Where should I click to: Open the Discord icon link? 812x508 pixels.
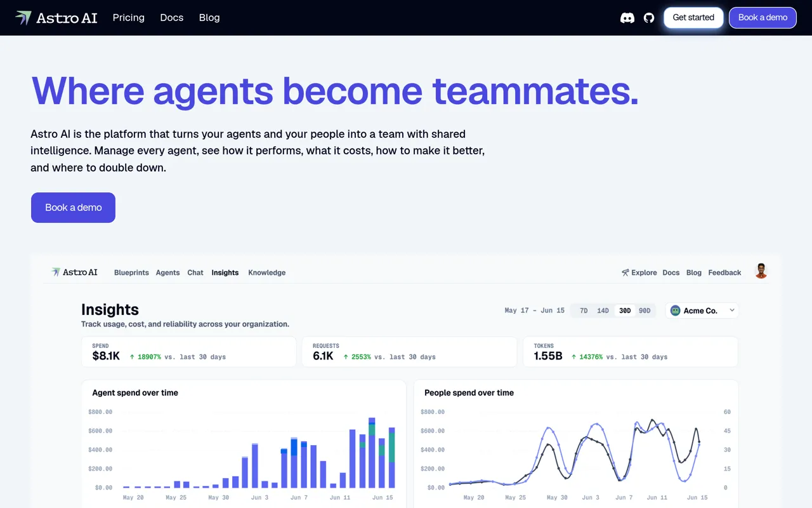(x=627, y=18)
